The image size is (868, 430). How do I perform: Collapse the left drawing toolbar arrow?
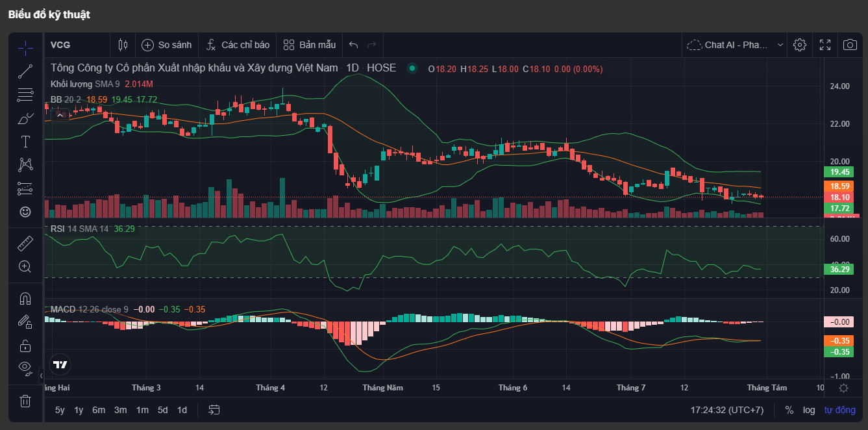(41, 375)
